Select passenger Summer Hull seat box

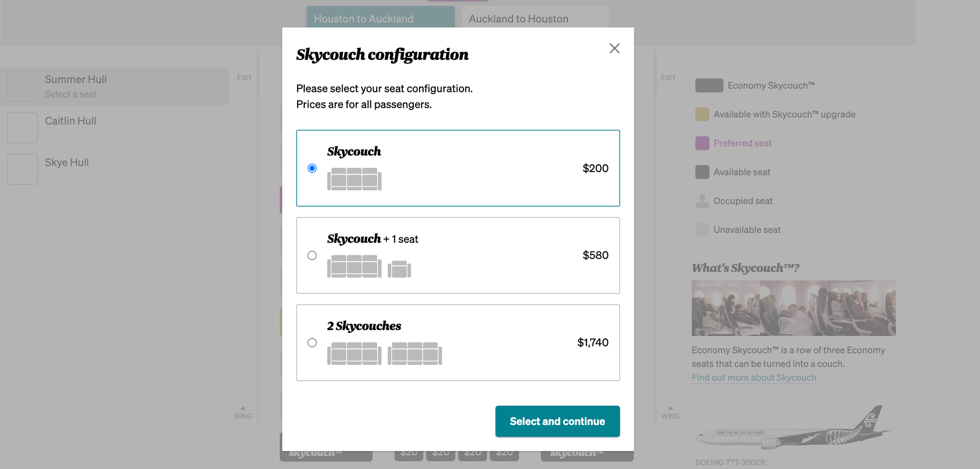22,86
